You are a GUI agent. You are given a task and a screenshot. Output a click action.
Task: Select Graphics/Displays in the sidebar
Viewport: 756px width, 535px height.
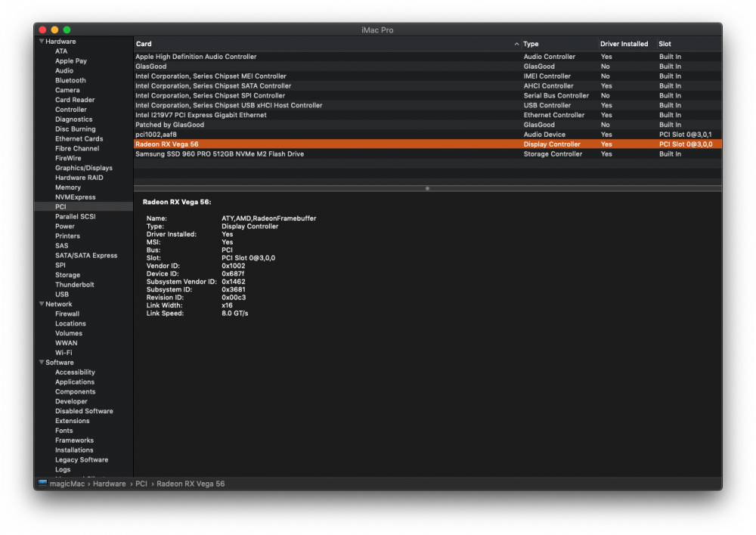click(84, 168)
